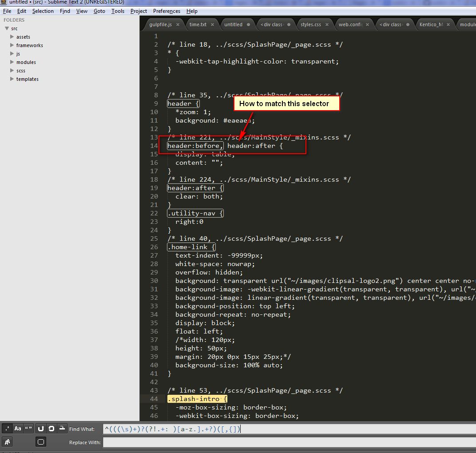Click the unsaved dot on untitled tab

tap(248, 24)
